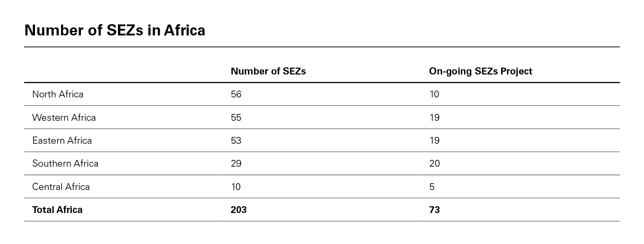Click Western Africa's on-going projects value 19
This screenshot has height=244, width=644.
tap(434, 118)
